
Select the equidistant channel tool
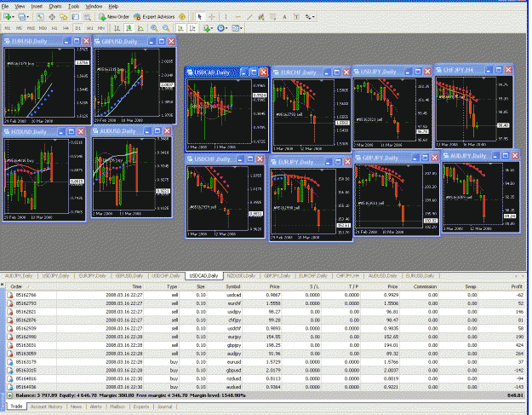[x=261, y=17]
